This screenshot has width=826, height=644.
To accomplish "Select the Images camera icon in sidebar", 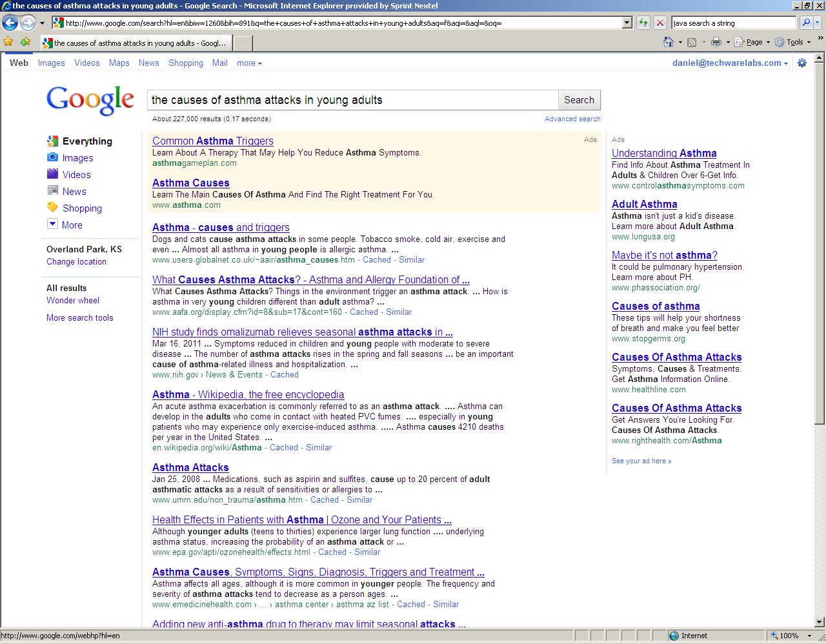I will [x=53, y=157].
